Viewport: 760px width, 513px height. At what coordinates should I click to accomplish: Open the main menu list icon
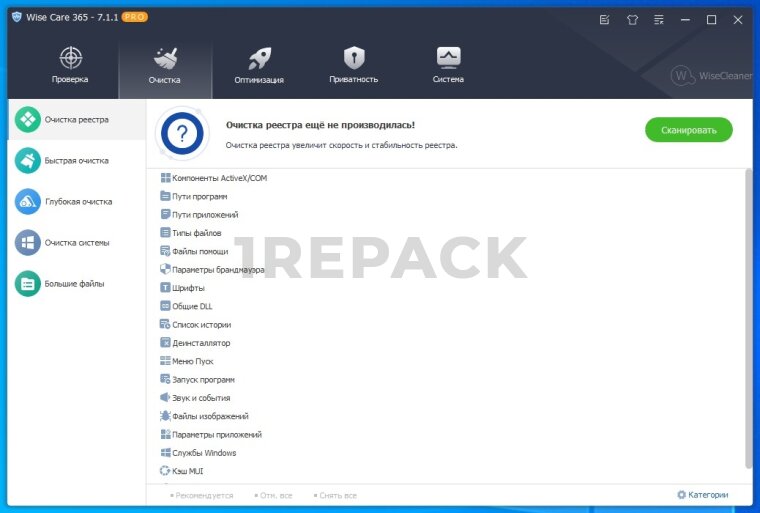click(x=658, y=19)
